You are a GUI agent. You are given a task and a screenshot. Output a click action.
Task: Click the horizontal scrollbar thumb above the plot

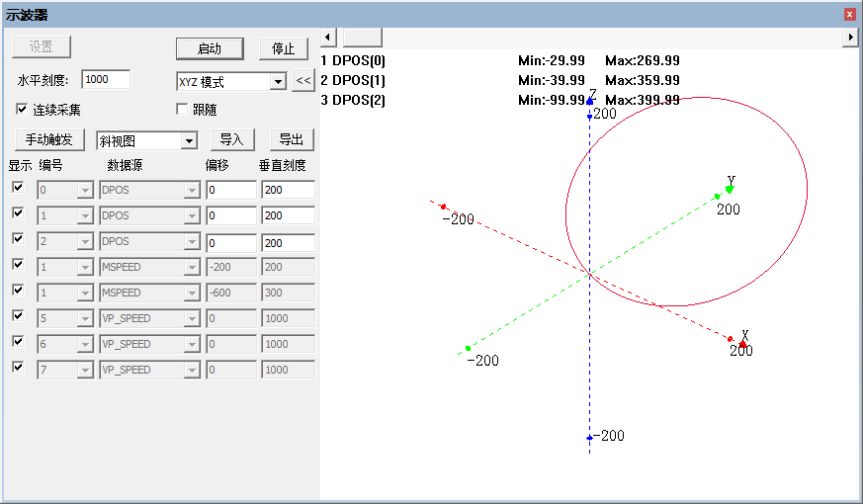(362, 38)
